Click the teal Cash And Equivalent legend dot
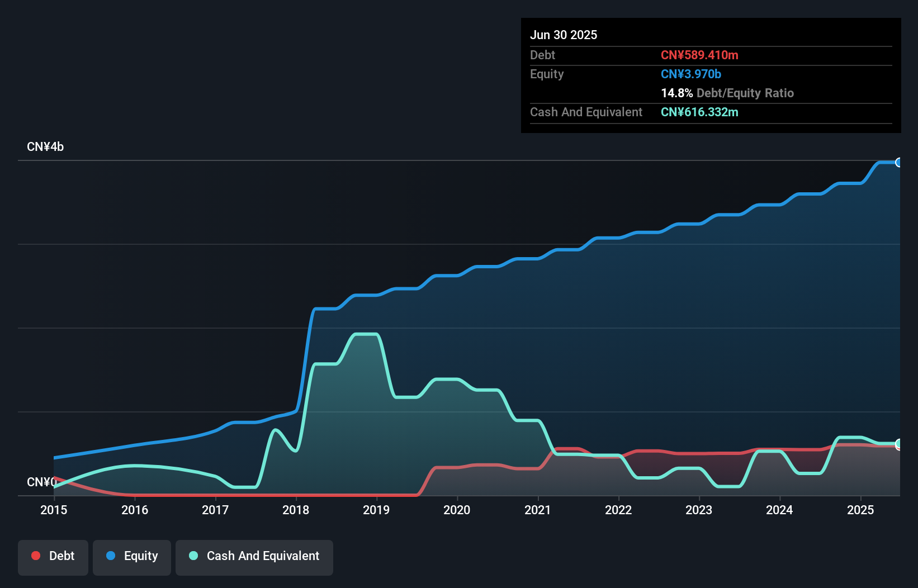 (x=193, y=556)
